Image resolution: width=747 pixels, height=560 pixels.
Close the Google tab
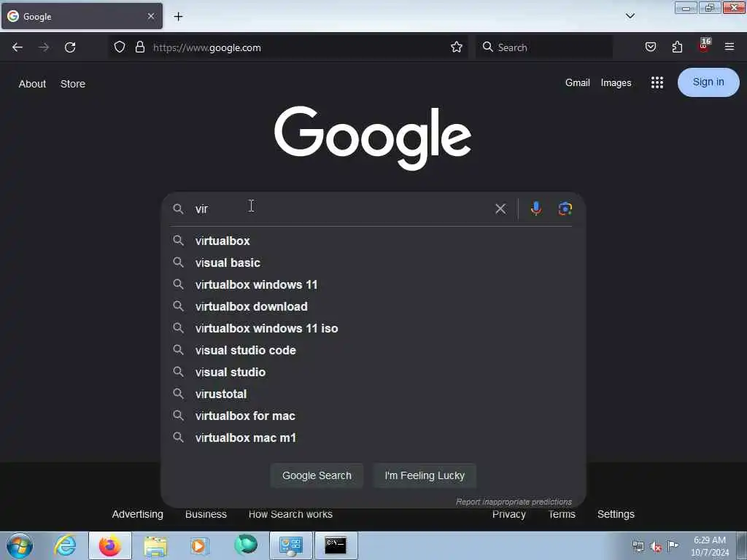(151, 16)
